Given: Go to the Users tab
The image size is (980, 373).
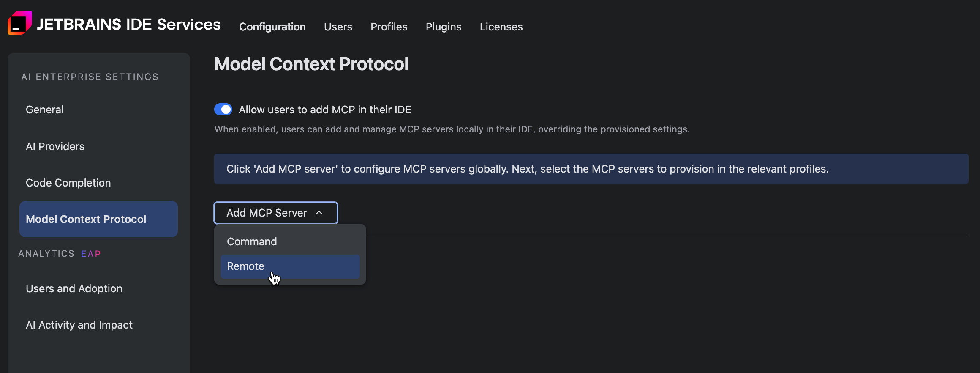Looking at the screenshot, I should [338, 27].
